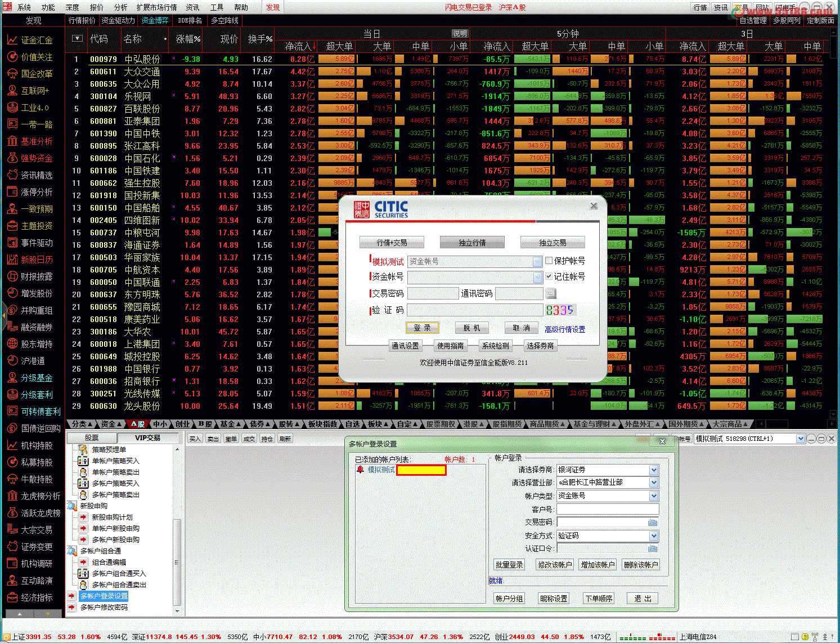Screen dimensions: 840x643
Task: Click 脱机 offline button
Action: [x=471, y=328]
